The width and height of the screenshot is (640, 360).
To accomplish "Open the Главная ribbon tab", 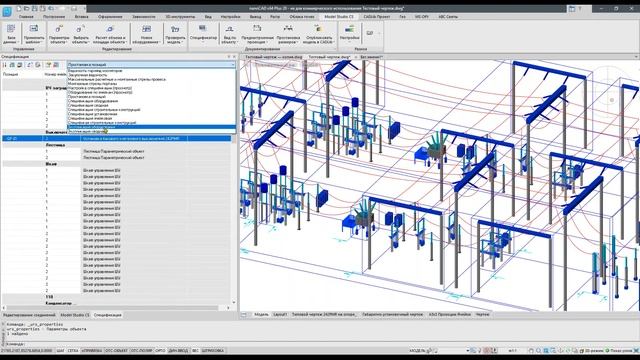I will (x=26, y=17).
